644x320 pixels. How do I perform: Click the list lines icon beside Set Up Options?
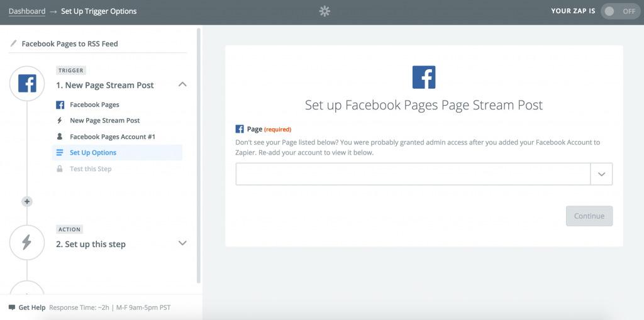click(x=60, y=152)
